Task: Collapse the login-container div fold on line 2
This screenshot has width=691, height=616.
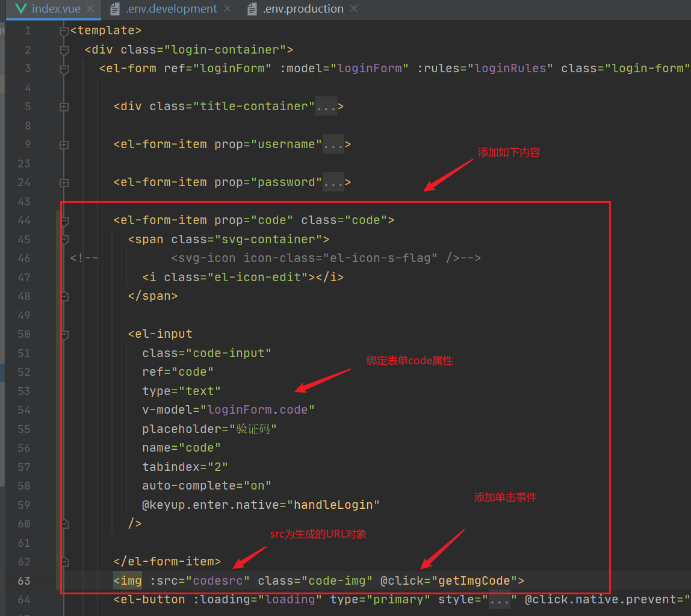Action: 64,50
